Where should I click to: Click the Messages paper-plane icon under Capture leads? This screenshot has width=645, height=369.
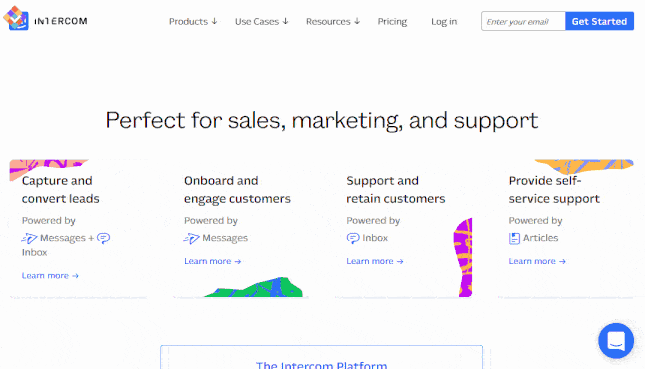pyautogui.click(x=30, y=238)
